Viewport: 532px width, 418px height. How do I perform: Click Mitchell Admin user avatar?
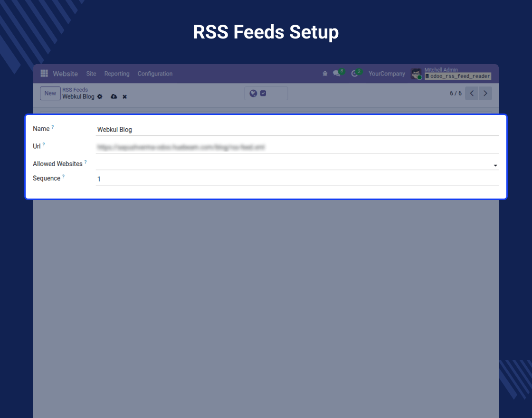click(x=416, y=74)
